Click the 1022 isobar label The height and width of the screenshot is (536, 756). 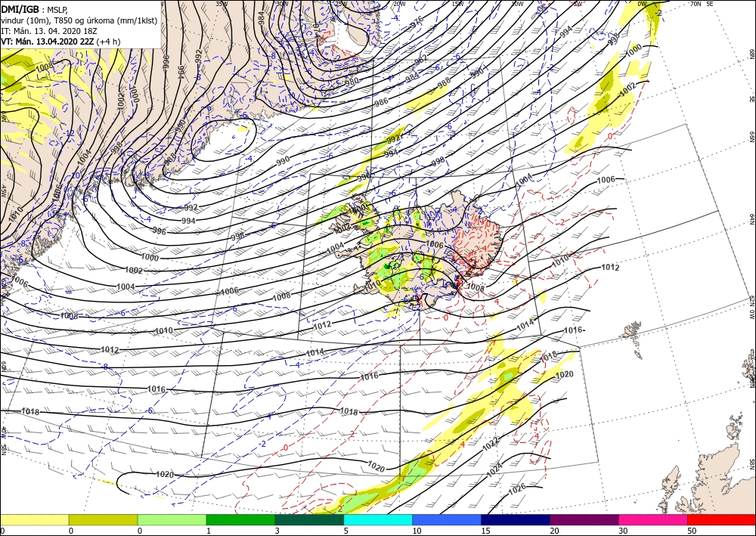tap(491, 444)
